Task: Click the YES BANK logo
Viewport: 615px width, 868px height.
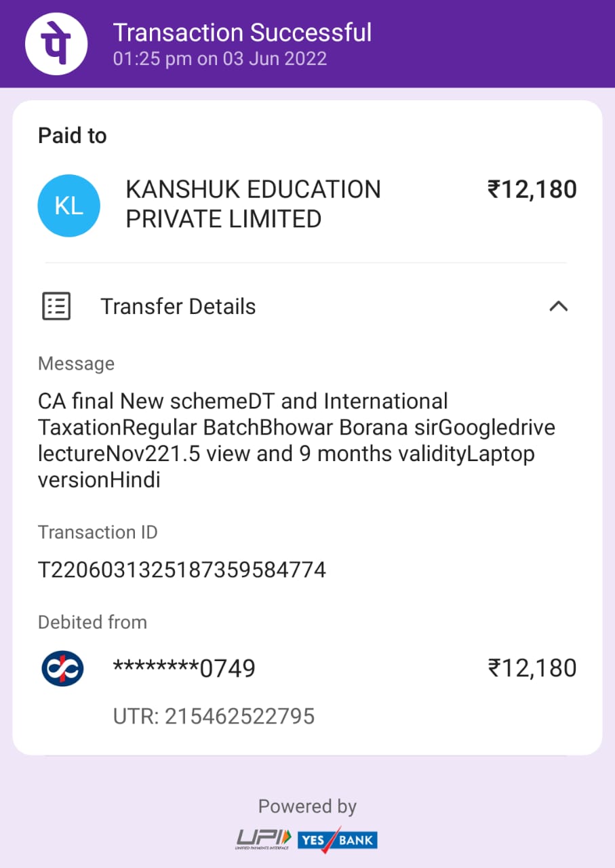Action: click(337, 840)
